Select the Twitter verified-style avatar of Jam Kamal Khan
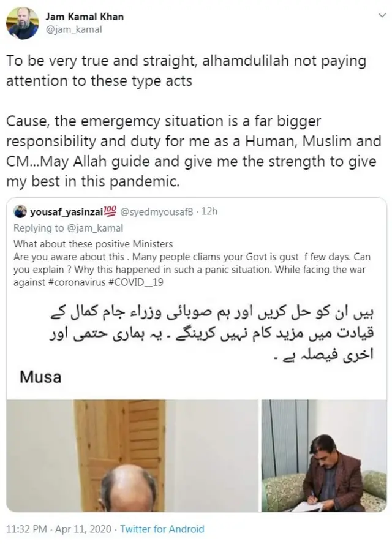The width and height of the screenshot is (392, 544). 22,22
